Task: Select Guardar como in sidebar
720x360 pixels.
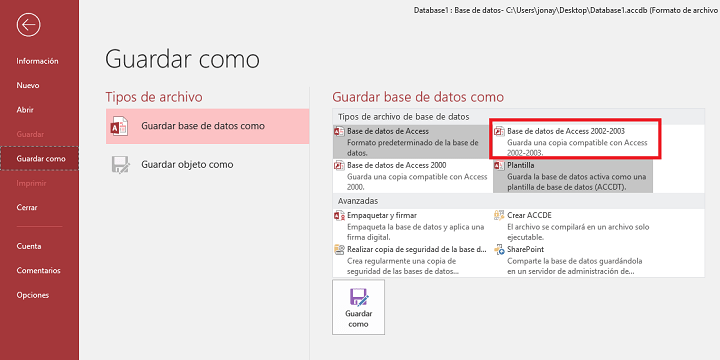Action: tap(40, 159)
